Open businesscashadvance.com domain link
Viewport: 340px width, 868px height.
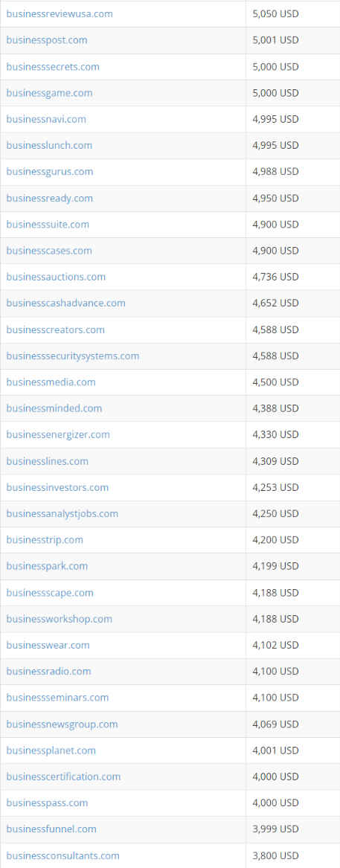coord(66,303)
